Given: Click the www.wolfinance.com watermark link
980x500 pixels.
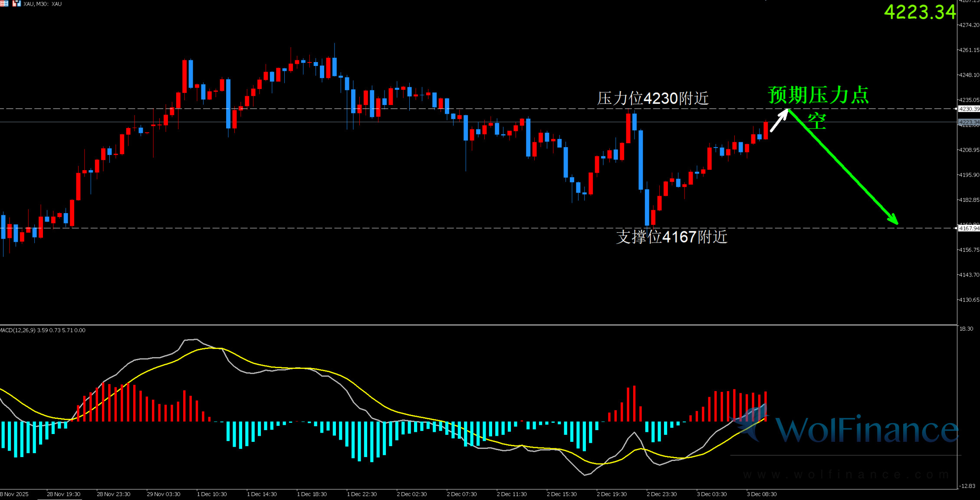Looking at the screenshot, I should coord(846,474).
